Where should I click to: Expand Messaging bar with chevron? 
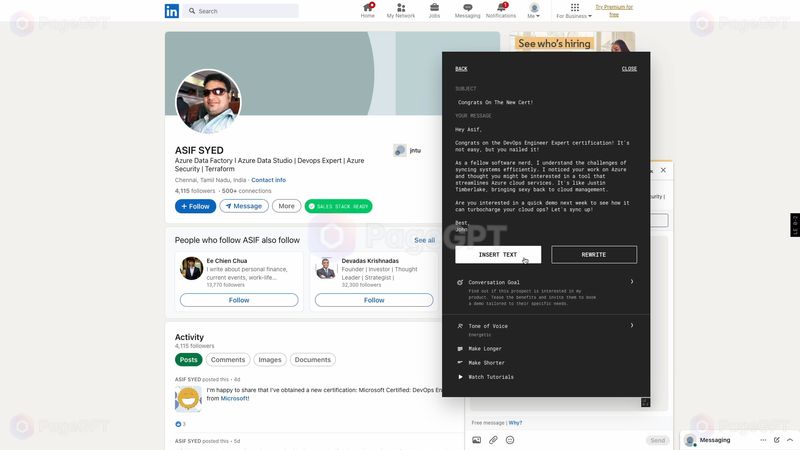(790, 440)
